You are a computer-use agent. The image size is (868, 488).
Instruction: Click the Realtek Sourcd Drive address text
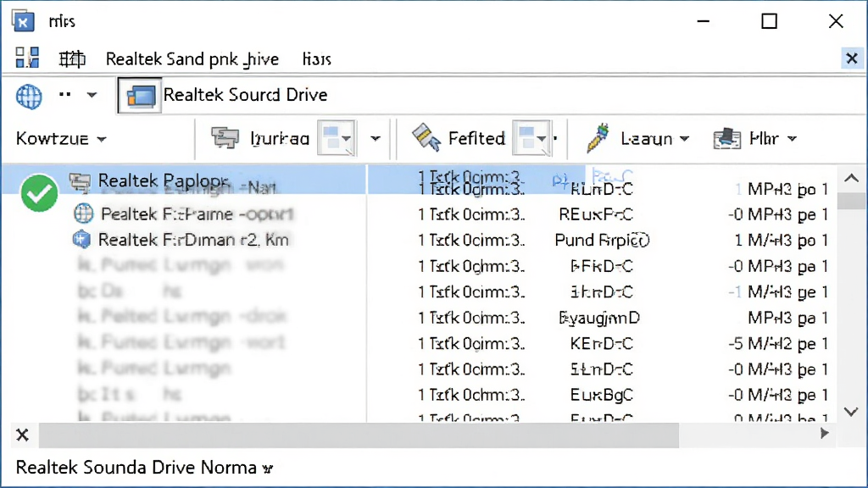245,95
